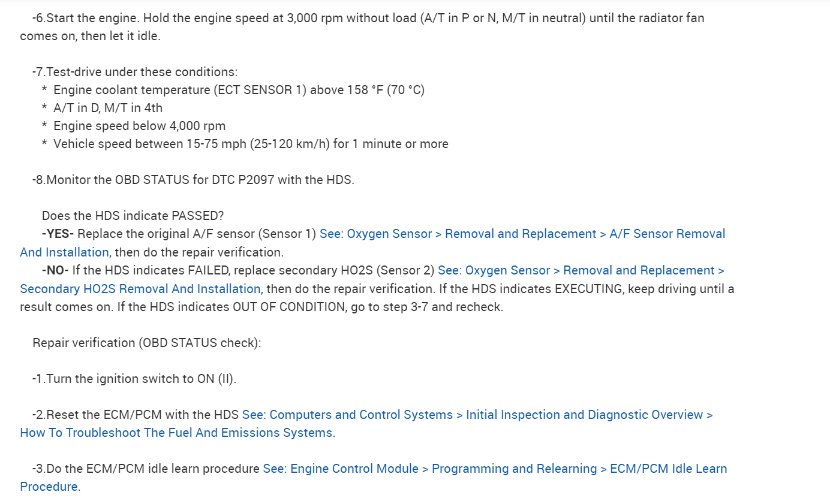Screen dimensions: 830x504
Task: Click the "A/T in D, M/T in 4th" bullet
Action: tap(108, 108)
